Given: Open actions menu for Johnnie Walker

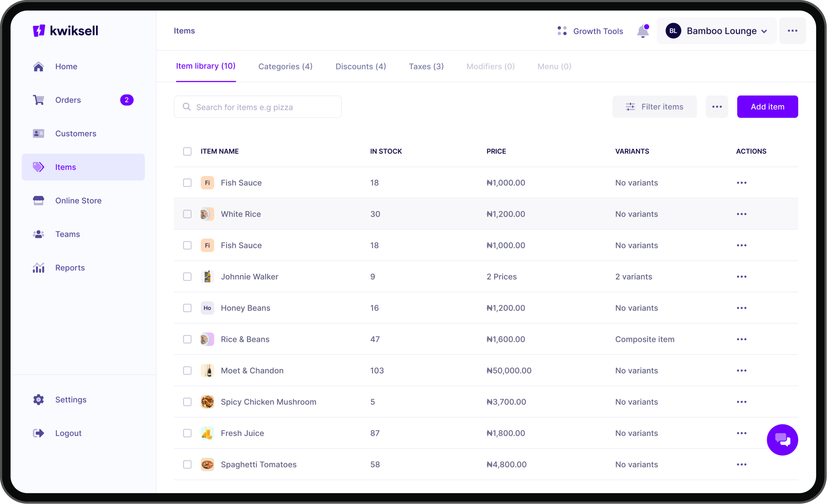Looking at the screenshot, I should 741,277.
